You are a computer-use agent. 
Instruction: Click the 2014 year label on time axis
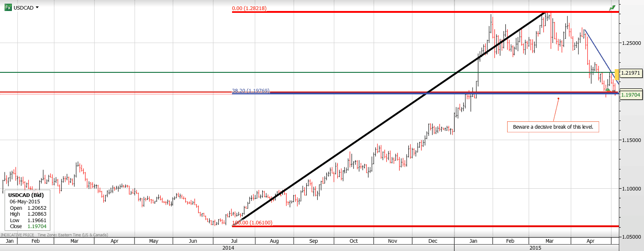coord(228,247)
